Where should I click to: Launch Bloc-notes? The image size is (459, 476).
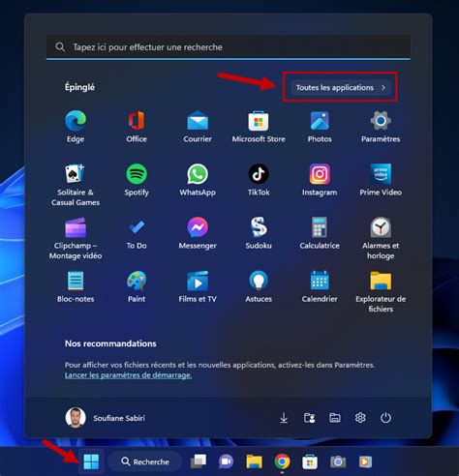[76, 286]
